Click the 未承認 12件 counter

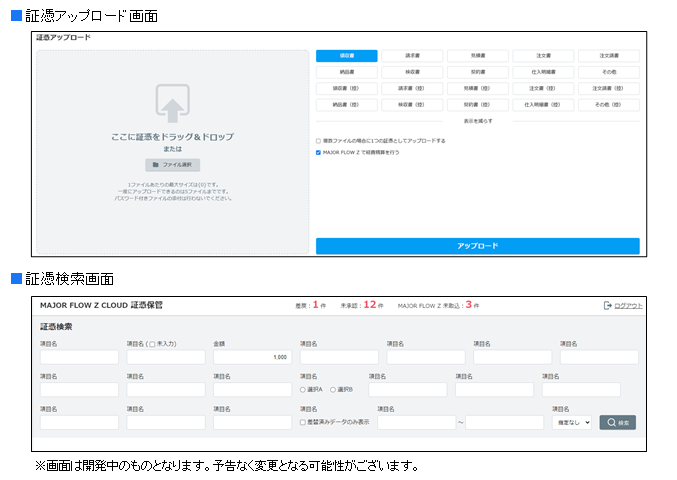[x=362, y=305]
